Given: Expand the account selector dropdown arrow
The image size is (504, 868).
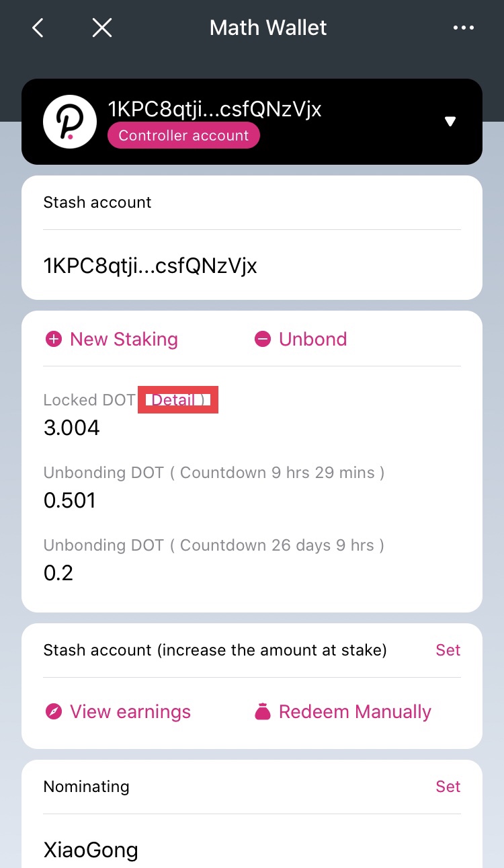Looking at the screenshot, I should point(450,122).
